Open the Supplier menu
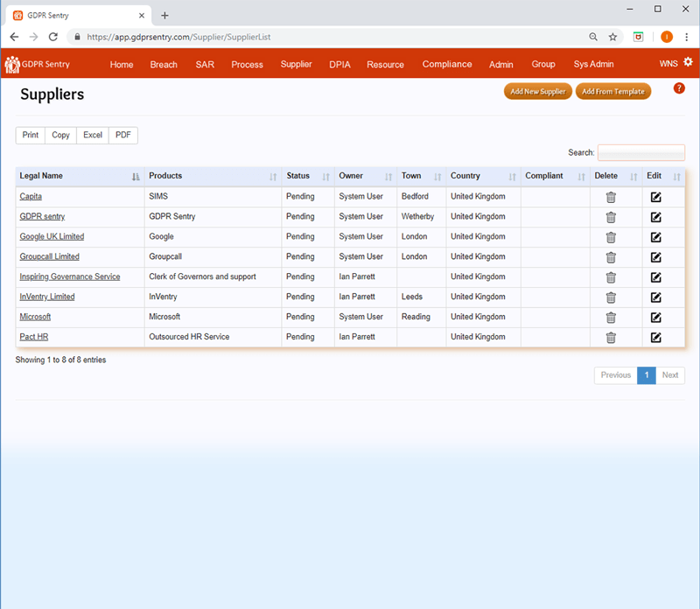Viewport: 700px width, 609px height. coord(296,64)
